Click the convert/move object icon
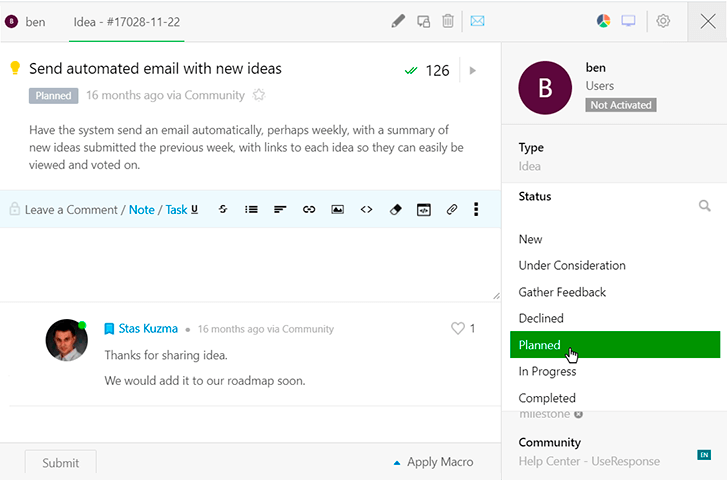Screen dimensions: 727x480 coord(424,21)
